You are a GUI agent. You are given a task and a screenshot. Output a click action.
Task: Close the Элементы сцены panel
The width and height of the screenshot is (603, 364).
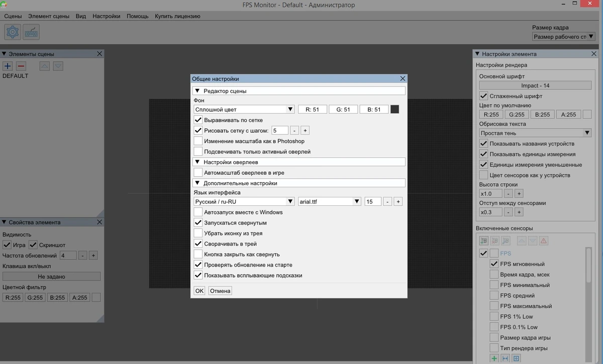point(99,54)
